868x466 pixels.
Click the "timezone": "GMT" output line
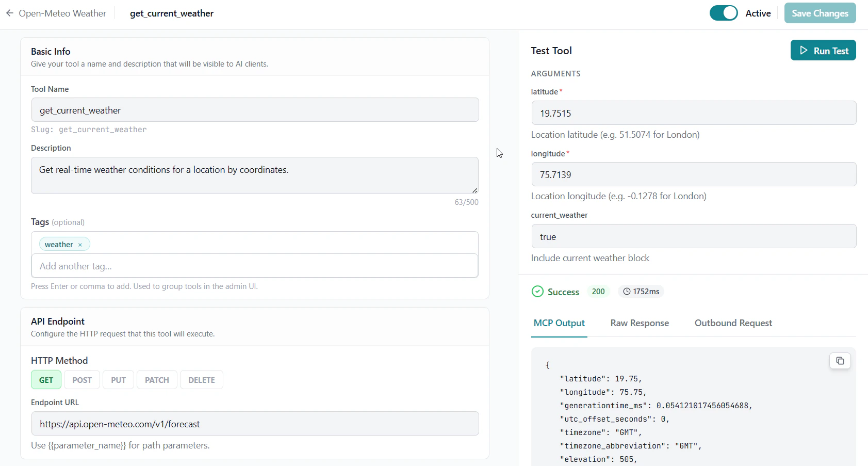pos(601,432)
